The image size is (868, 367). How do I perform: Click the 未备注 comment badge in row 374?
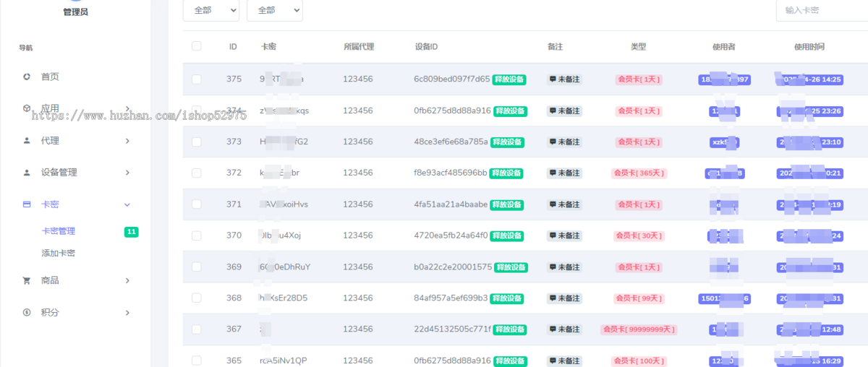[x=564, y=111]
